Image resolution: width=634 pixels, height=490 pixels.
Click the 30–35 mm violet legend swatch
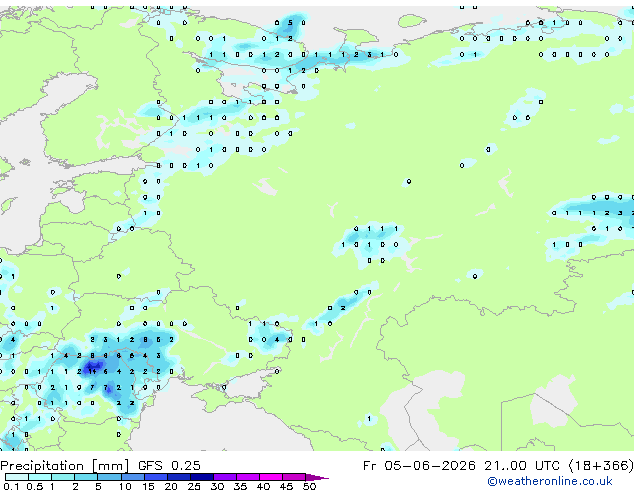coord(225,477)
